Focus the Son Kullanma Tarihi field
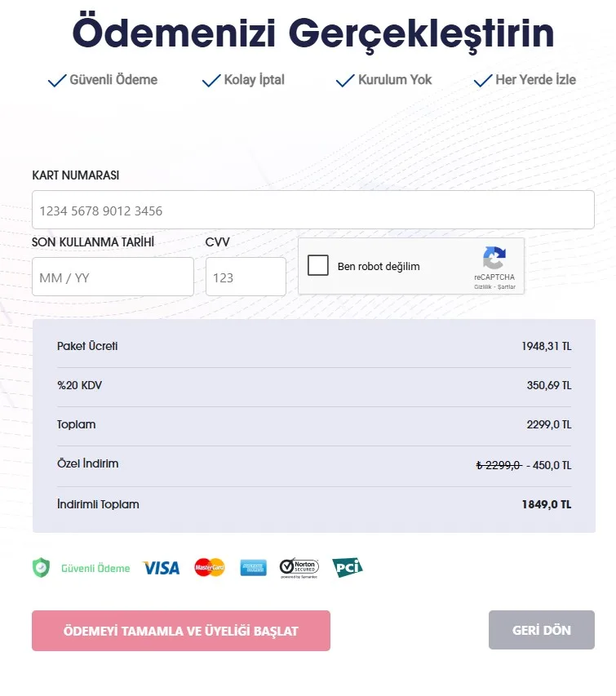Image resolution: width=616 pixels, height=696 pixels. click(113, 277)
